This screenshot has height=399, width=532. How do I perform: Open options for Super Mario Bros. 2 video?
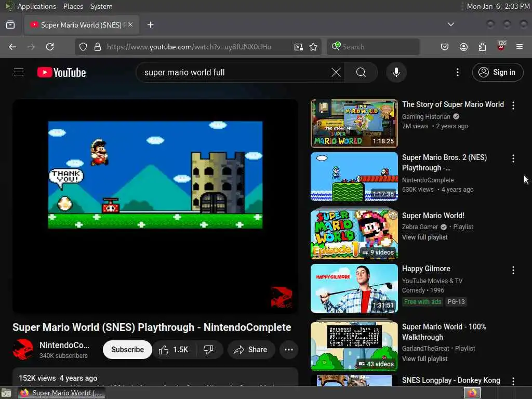(513, 158)
